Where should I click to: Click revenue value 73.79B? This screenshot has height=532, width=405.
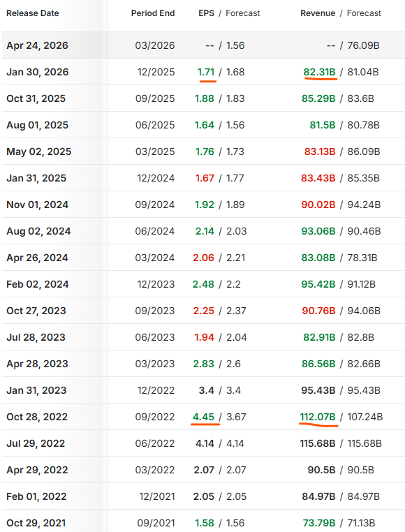tap(319, 523)
